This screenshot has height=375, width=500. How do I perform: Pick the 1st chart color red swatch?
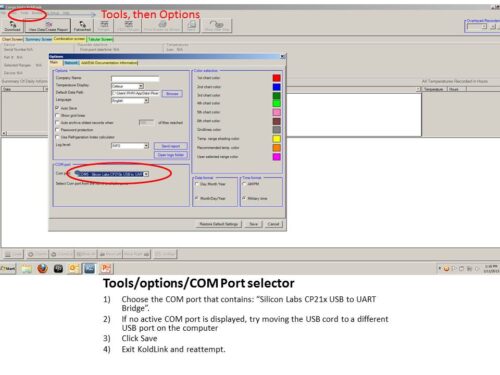(x=276, y=78)
